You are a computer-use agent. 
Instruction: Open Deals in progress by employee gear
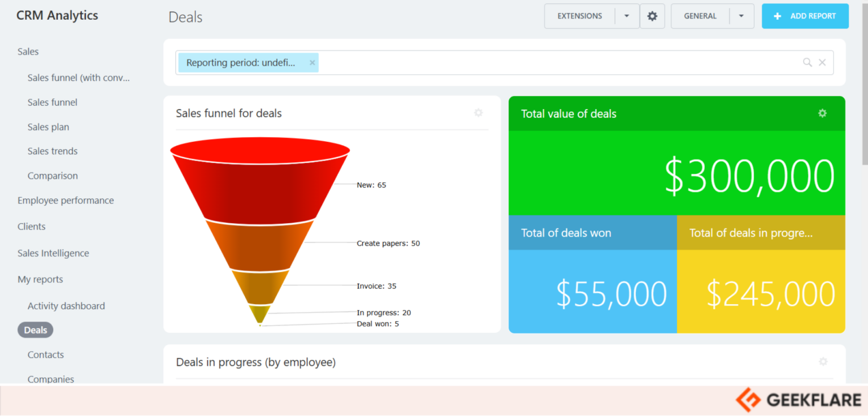[x=823, y=362]
